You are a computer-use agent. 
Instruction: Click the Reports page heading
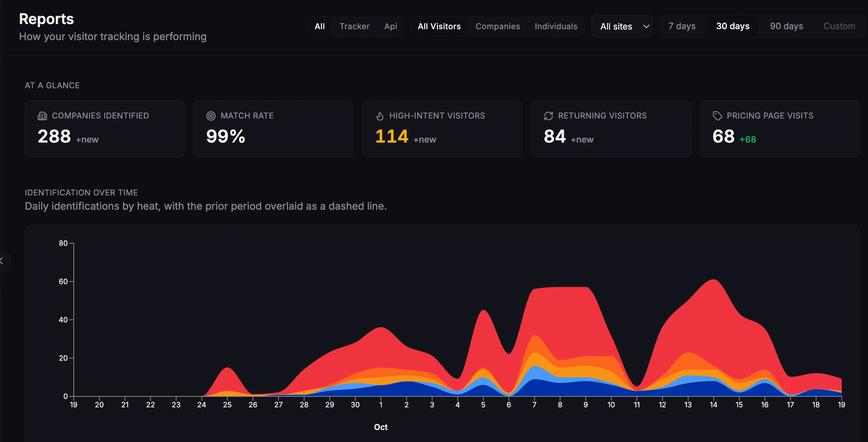coord(46,19)
